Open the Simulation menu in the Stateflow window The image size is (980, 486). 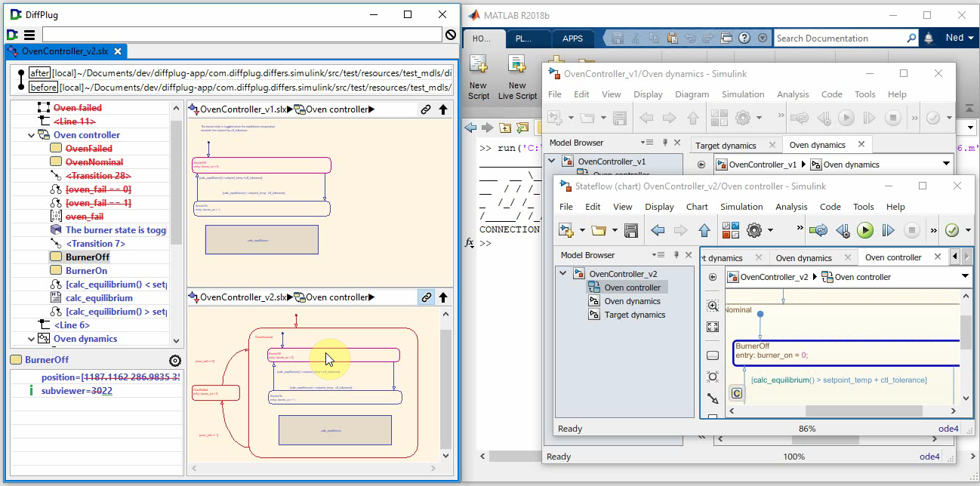click(741, 207)
